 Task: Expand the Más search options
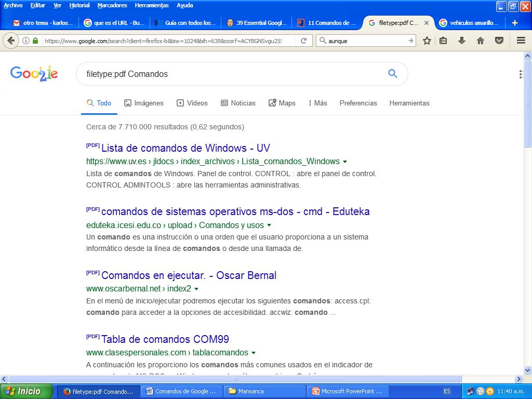[317, 103]
